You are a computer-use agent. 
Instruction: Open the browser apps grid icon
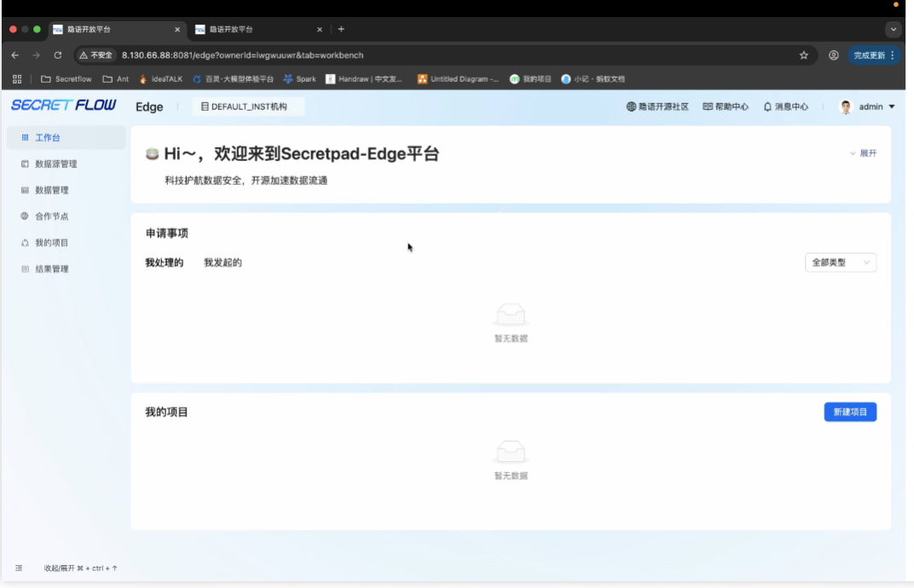click(x=17, y=79)
